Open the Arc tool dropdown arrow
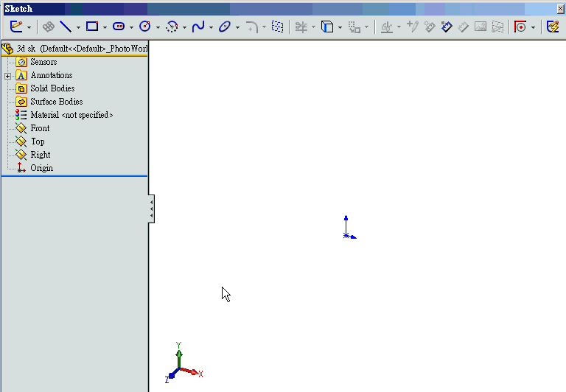Screen dimensions: 566x392 click(184, 27)
